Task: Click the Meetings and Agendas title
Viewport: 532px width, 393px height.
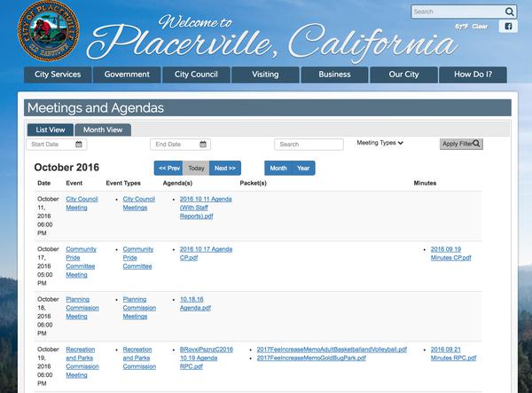Action: coord(96,108)
